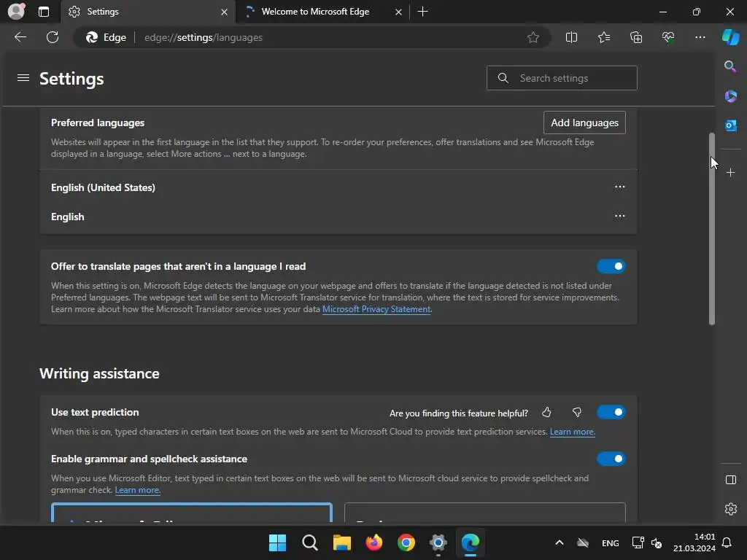This screenshot has width=747, height=560.
Task: Click the ENG input language indicator
Action: (611, 542)
